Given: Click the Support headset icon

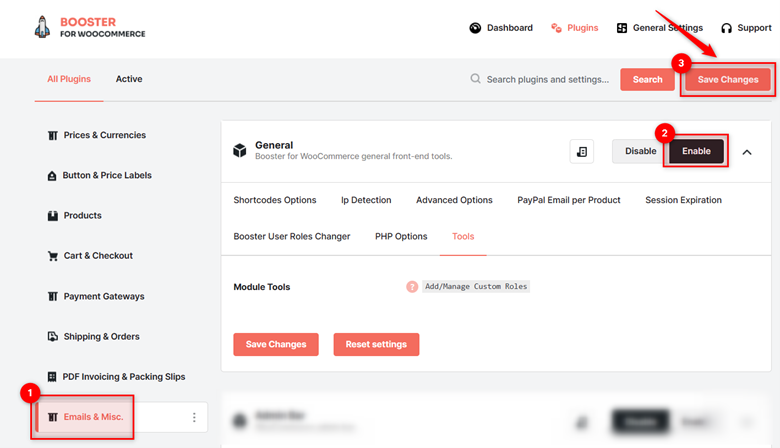Looking at the screenshot, I should [726, 28].
